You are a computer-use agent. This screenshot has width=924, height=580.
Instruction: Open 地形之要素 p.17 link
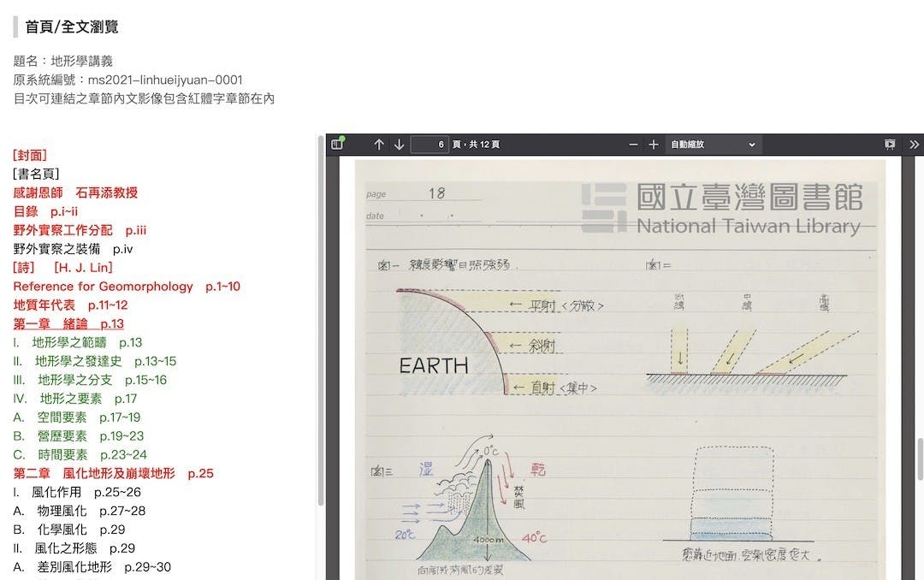(x=74, y=399)
